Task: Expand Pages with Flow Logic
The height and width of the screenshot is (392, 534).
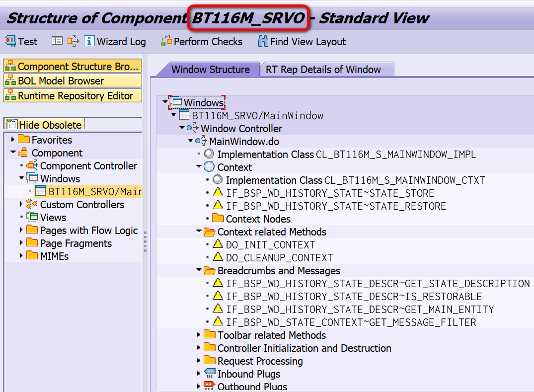Action: (x=21, y=230)
